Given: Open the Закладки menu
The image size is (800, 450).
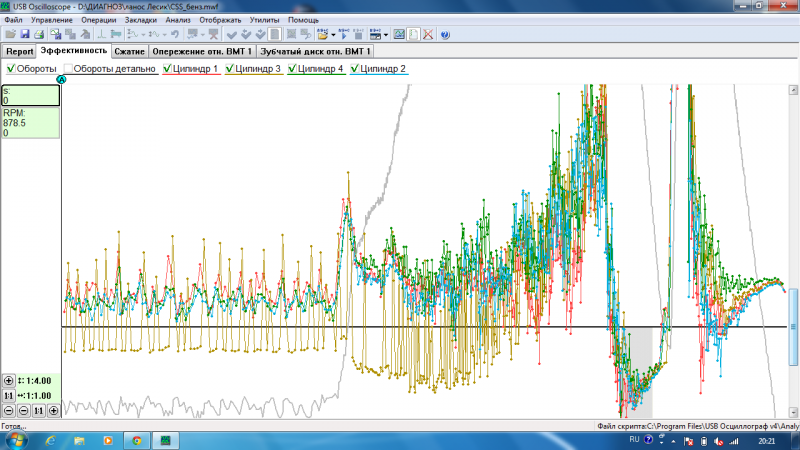Looking at the screenshot, I should (x=141, y=20).
